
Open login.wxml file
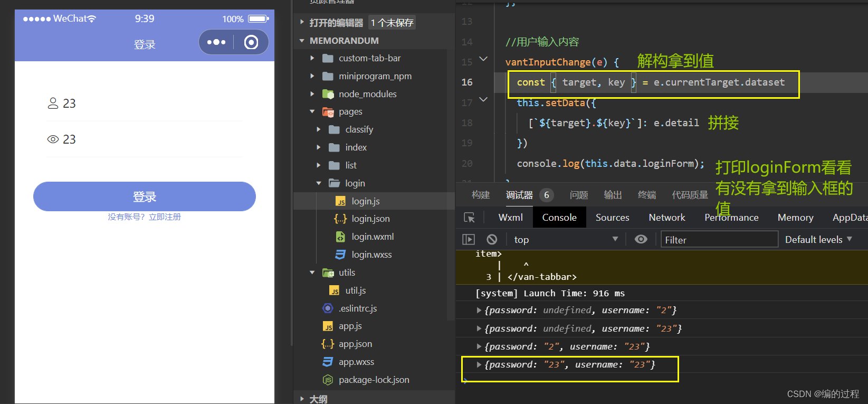click(373, 237)
